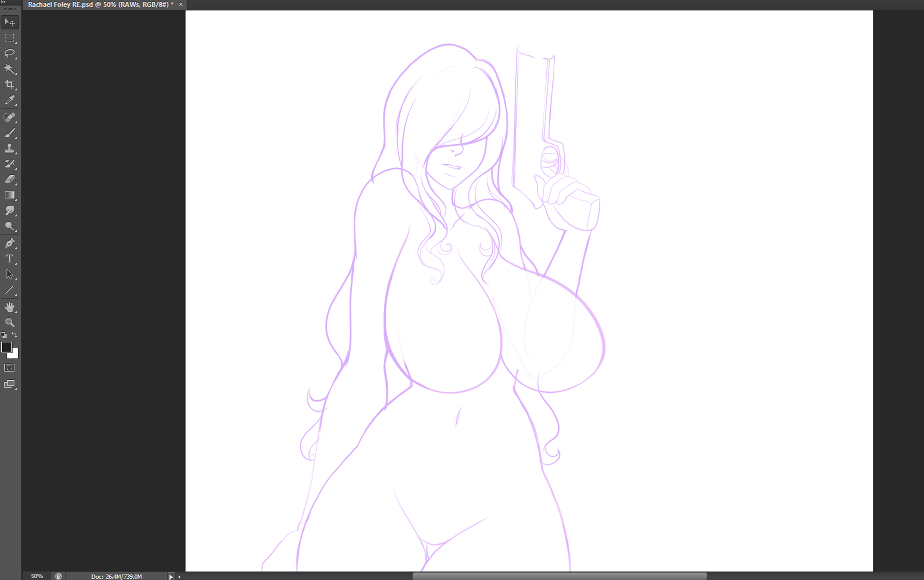Select the Eyedropper tool

click(x=10, y=100)
